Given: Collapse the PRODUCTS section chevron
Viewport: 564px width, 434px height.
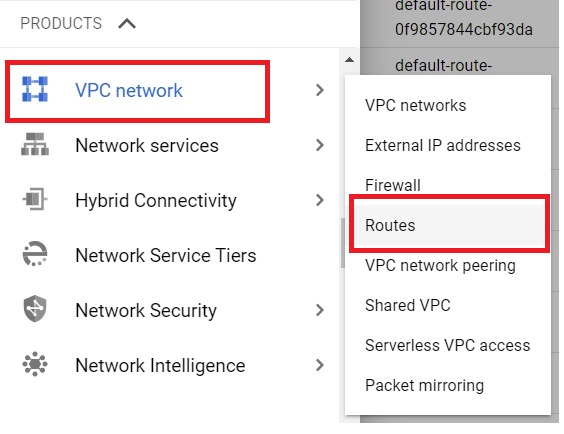Looking at the screenshot, I should (x=127, y=24).
